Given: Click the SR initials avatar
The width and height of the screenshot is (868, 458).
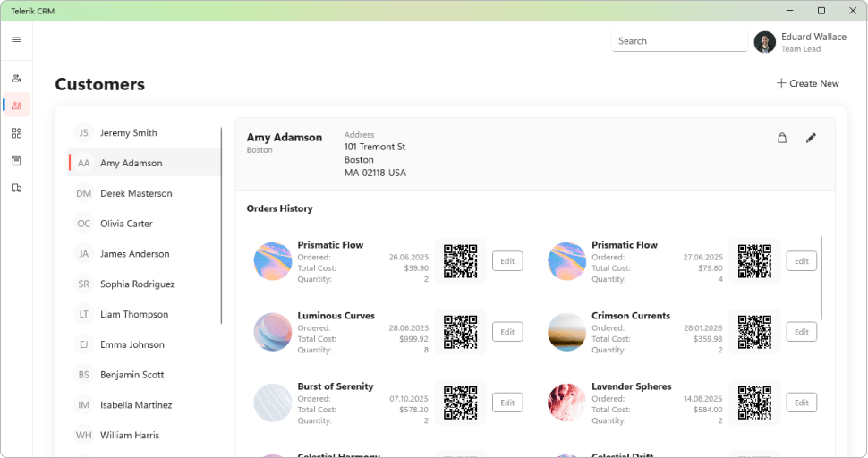Looking at the screenshot, I should pyautogui.click(x=83, y=284).
